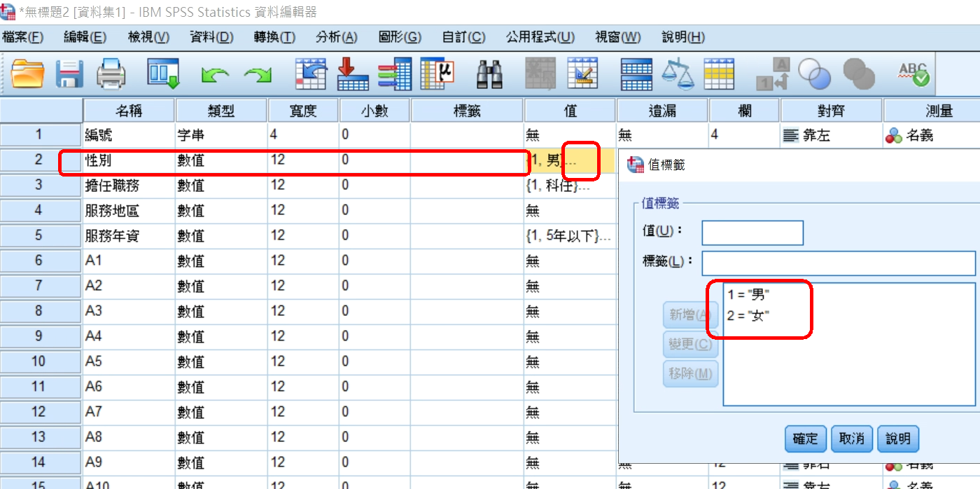Open the 圖形(G) menu
The image size is (980, 489).
pyautogui.click(x=399, y=37)
